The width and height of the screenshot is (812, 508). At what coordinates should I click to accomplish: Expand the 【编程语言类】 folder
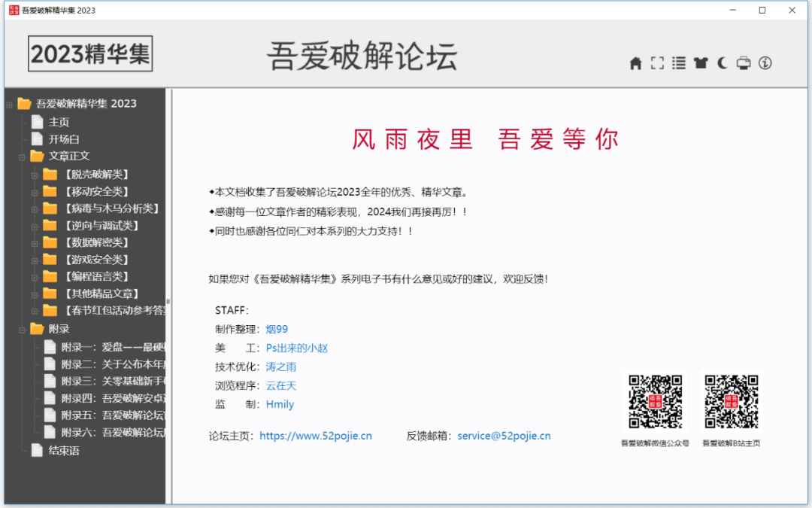35,278
